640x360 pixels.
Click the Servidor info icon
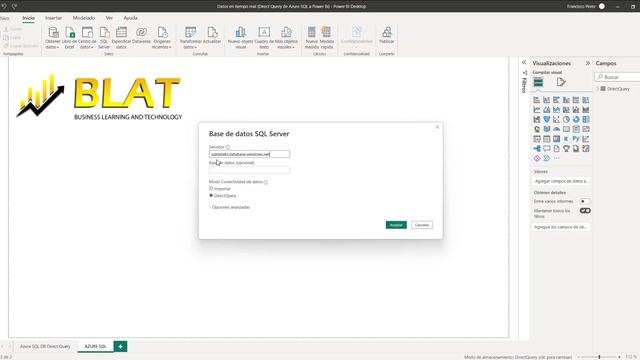(228, 147)
